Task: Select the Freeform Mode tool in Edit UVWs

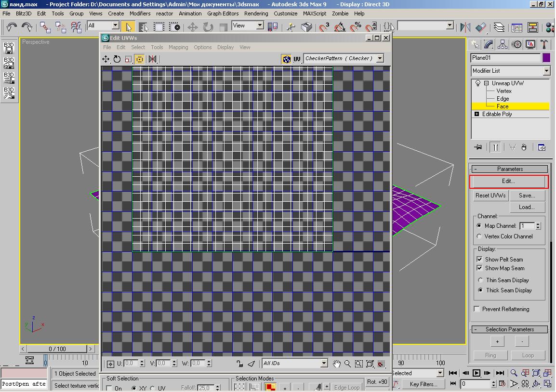Action: coord(140,59)
